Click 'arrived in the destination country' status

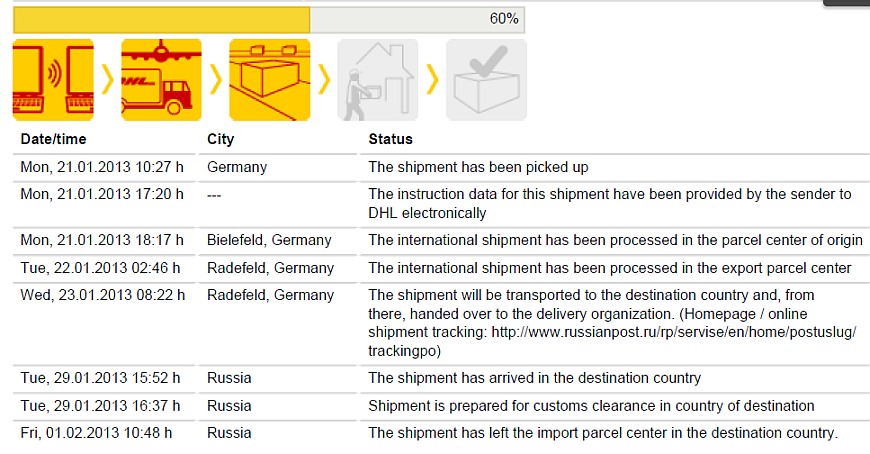[534, 378]
